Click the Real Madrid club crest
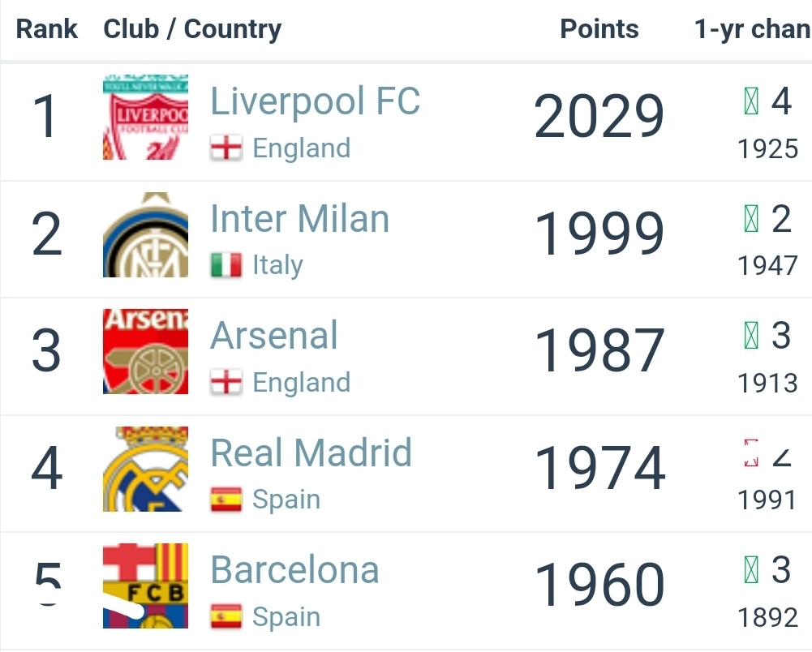This screenshot has height=652, width=812. [145, 469]
